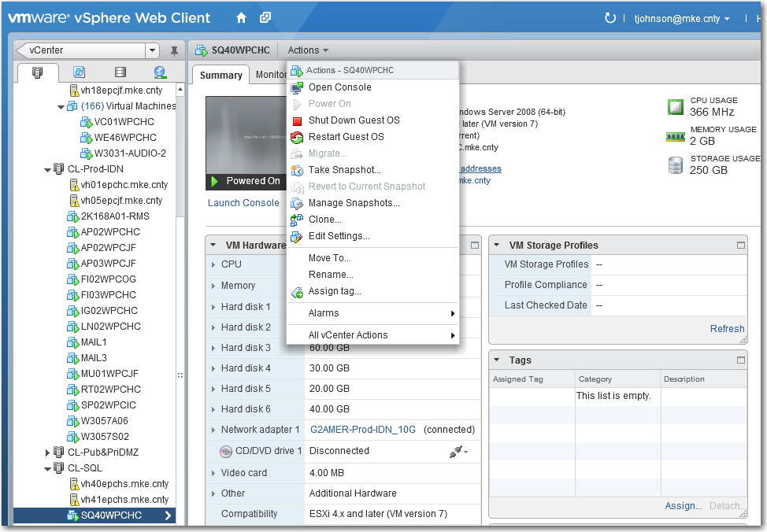Click CD/DVD drive connect plug icon
This screenshot has width=767, height=532.
pyautogui.click(x=458, y=451)
